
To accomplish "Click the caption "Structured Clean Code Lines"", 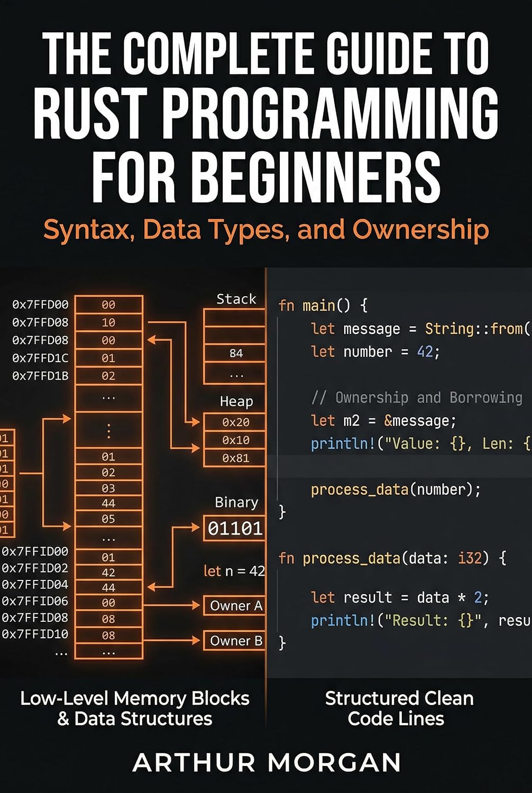I will click(399, 708).
